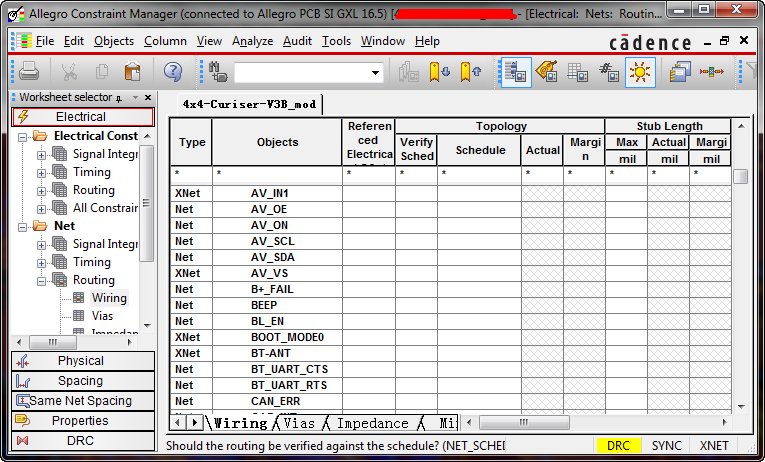Open the Objects menu
765x462 pixels.
pos(114,41)
